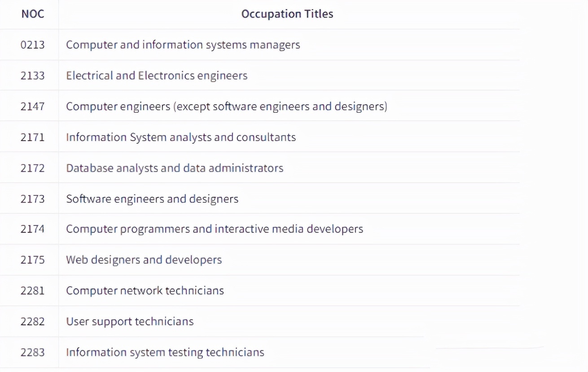588x372 pixels.
Task: Select NOC code 2173
Action: coord(33,199)
